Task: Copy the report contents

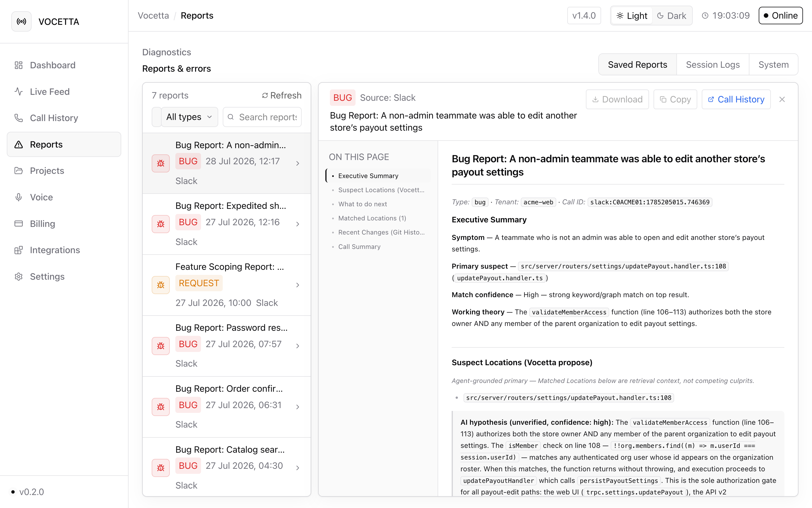Action: [x=675, y=99]
